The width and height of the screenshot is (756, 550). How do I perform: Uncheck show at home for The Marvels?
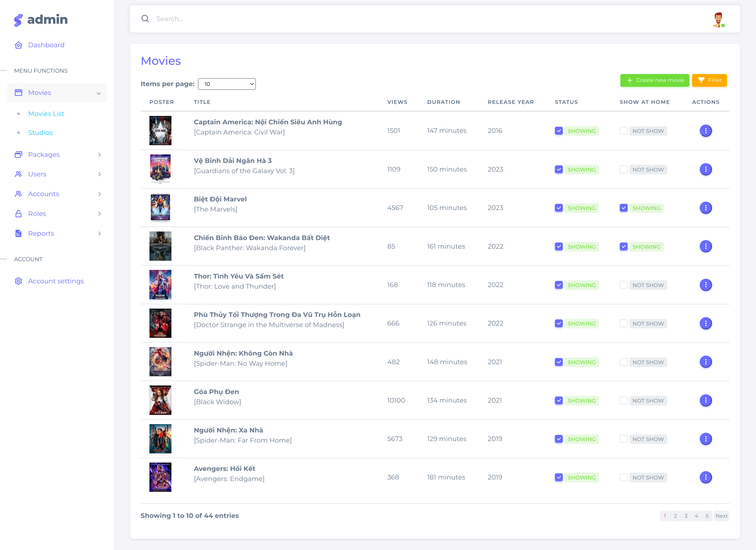tap(623, 208)
